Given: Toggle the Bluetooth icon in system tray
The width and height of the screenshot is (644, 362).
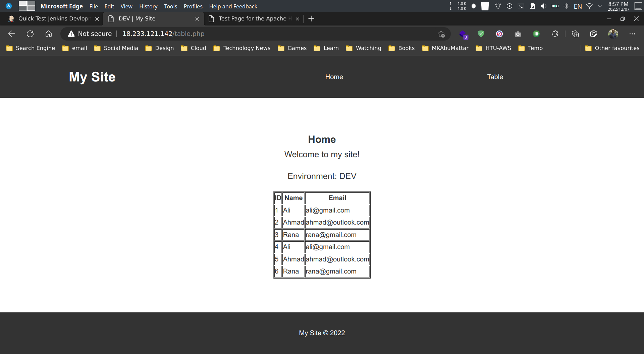Looking at the screenshot, I should [x=567, y=6].
